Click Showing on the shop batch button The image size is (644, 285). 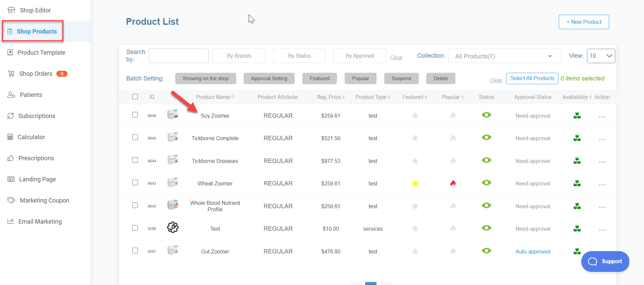(x=206, y=78)
